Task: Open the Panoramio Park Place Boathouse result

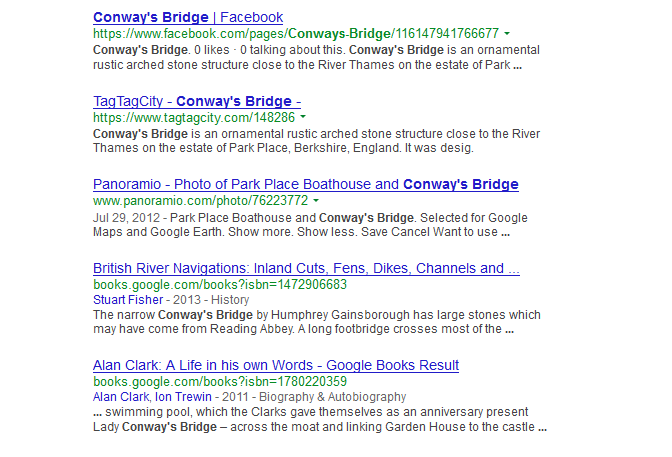Action: [x=306, y=184]
